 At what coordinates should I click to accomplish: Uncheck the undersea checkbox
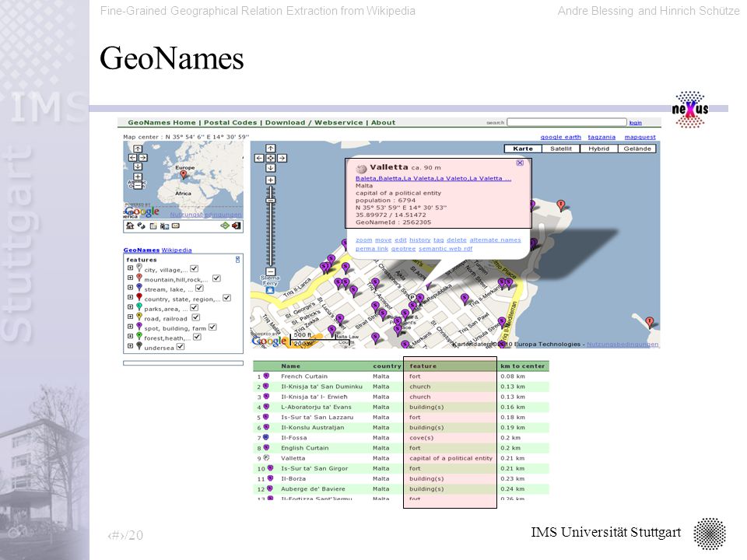point(181,347)
